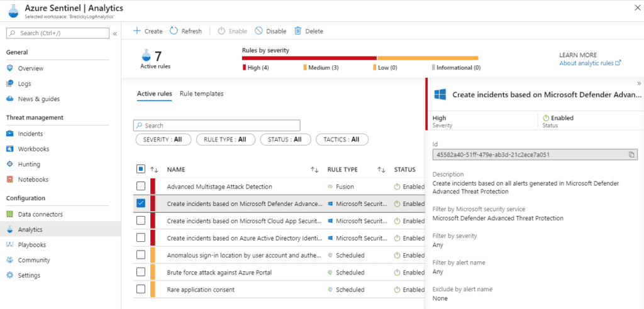Collapse the rule details pane chevron
The width and height of the screenshot is (644, 309).
[639, 84]
